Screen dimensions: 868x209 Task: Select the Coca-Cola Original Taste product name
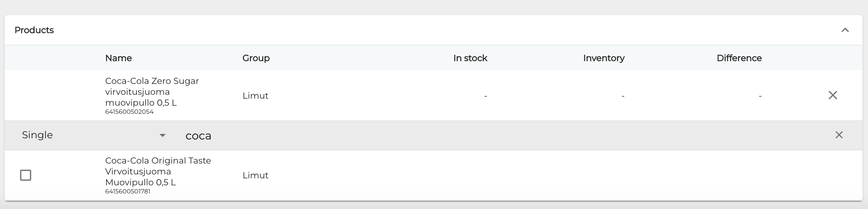(x=158, y=171)
